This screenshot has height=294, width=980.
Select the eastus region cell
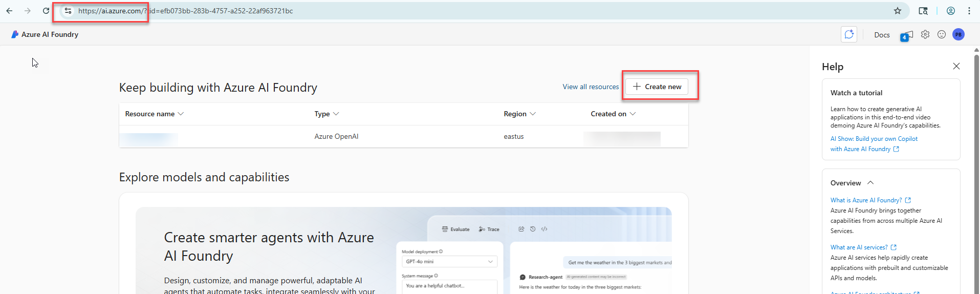point(514,136)
